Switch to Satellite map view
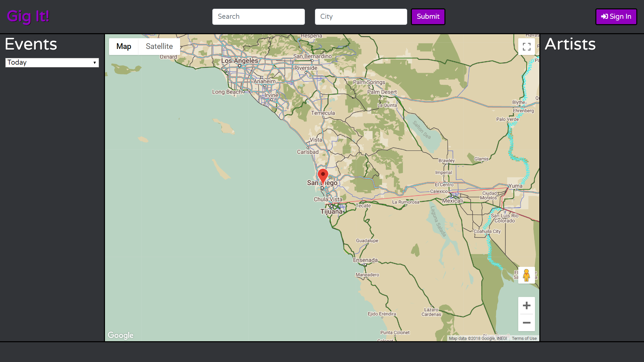Viewport: 644px width, 362px height. coord(159,46)
